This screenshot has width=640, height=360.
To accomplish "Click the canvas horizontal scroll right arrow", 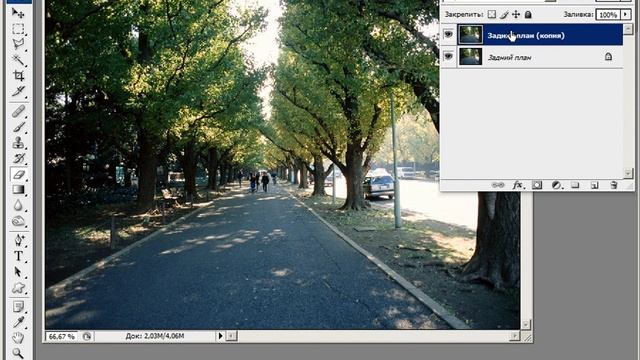I will [x=516, y=336].
